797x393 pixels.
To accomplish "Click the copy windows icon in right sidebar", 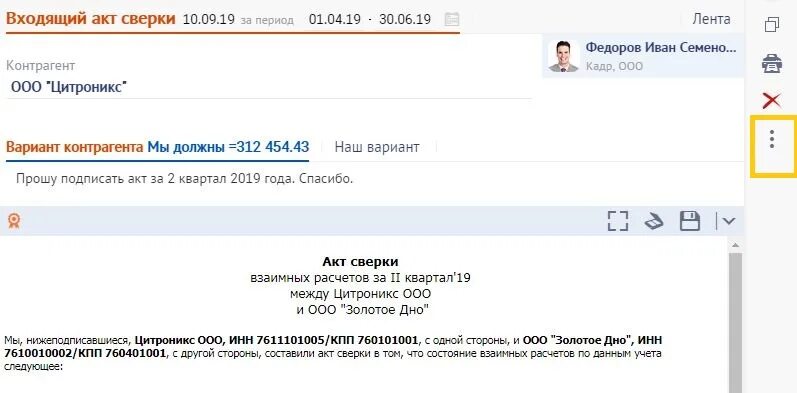I will click(x=772, y=25).
